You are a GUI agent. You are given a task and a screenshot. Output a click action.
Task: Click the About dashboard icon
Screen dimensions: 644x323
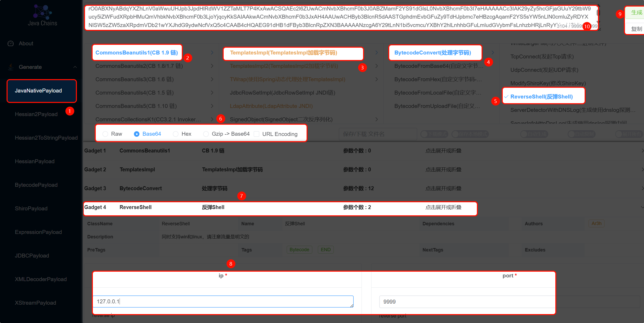tap(11, 43)
